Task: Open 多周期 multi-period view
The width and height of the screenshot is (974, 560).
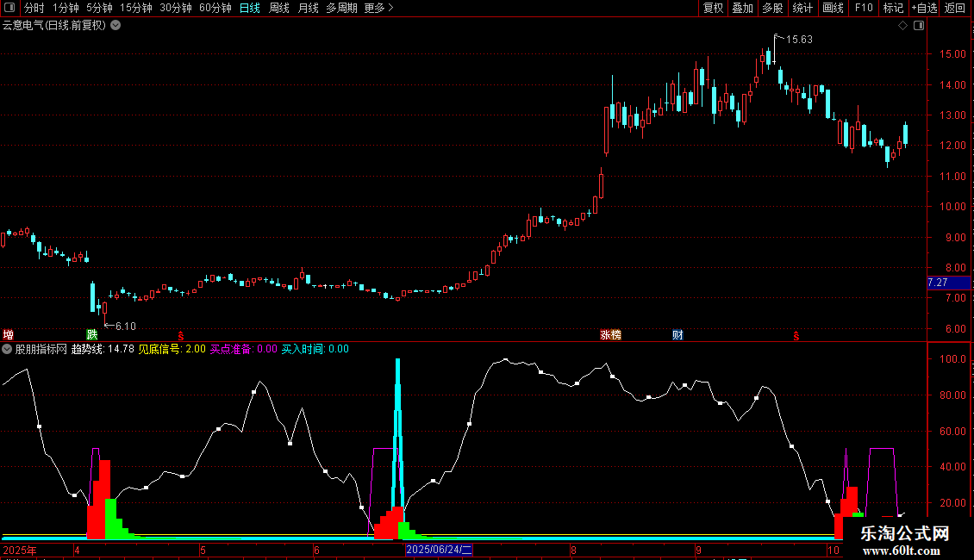Action: point(341,8)
